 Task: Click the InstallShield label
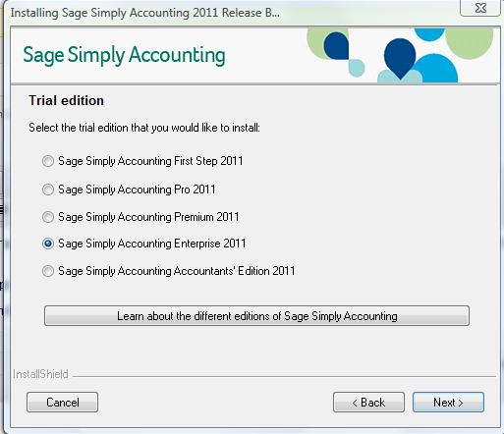(x=40, y=374)
